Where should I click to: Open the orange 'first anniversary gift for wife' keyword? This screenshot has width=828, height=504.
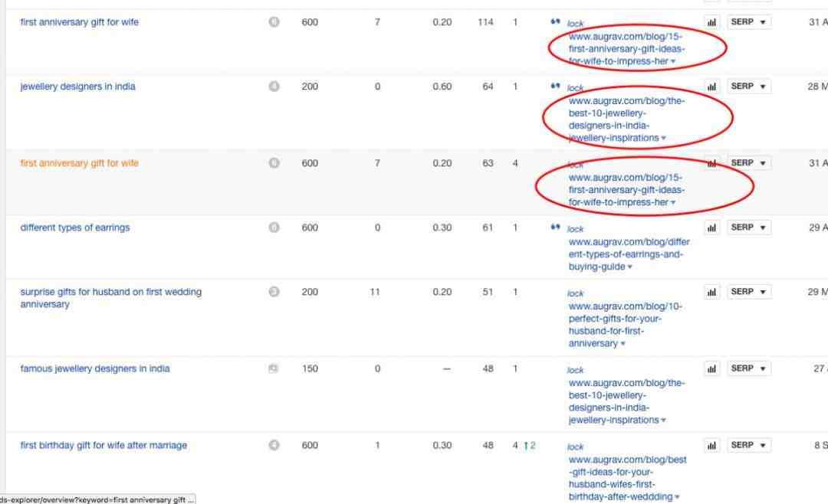pyautogui.click(x=79, y=164)
